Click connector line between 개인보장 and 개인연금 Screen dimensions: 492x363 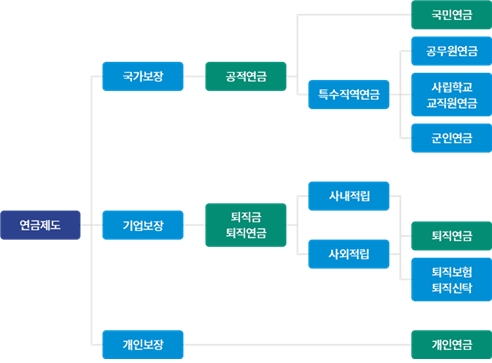tap(297, 344)
